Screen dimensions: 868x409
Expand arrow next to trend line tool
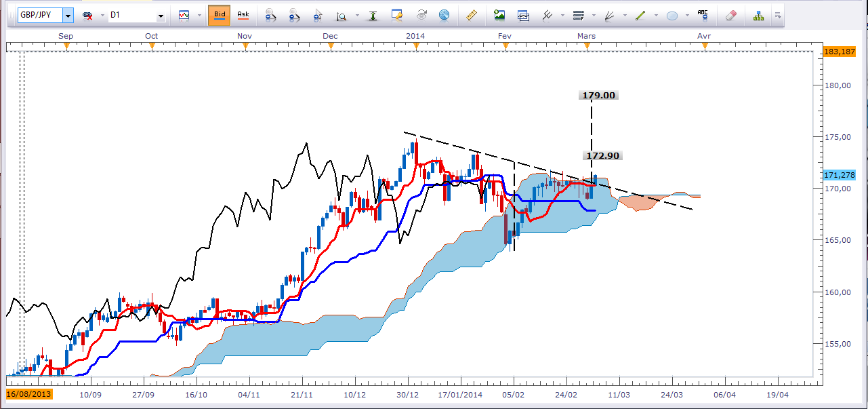tap(656, 15)
